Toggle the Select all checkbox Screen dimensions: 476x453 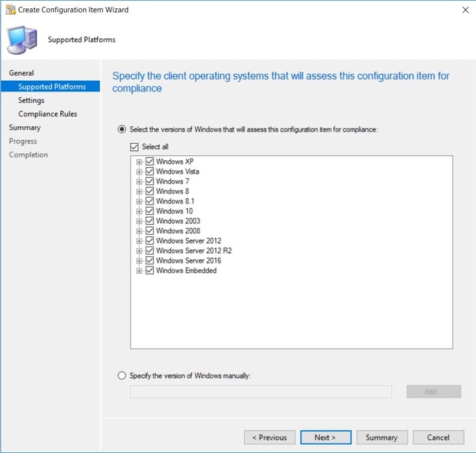tap(134, 147)
